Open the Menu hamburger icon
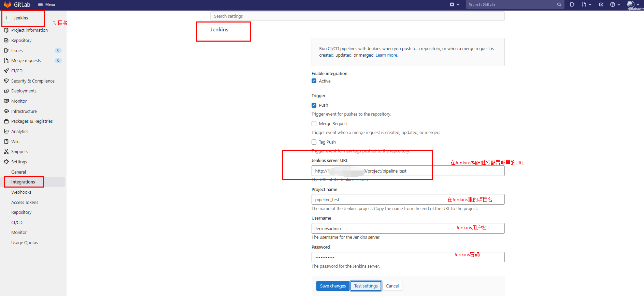 point(40,4)
